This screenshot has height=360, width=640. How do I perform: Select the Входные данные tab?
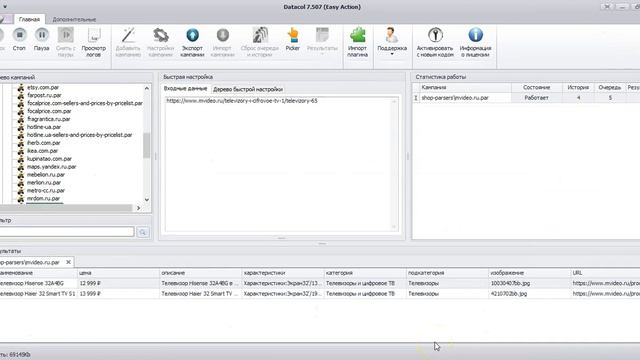click(186, 89)
